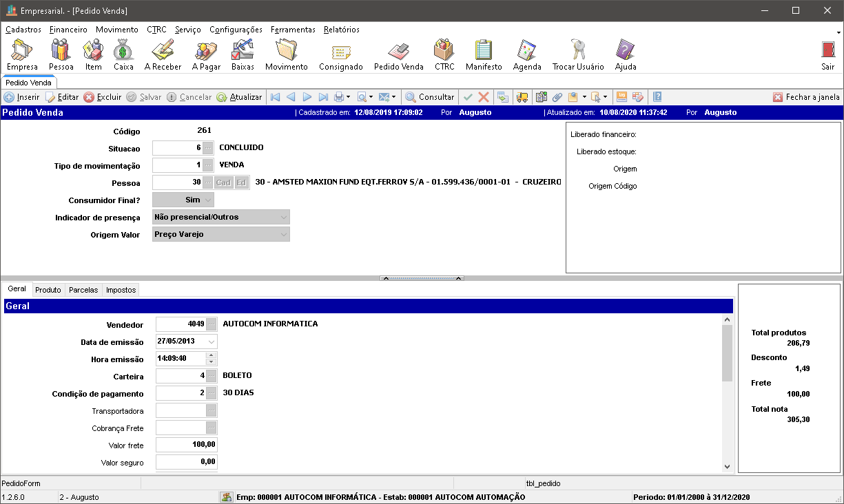Expand the Consumidor Final dropdown
The image size is (844, 504).
[209, 200]
